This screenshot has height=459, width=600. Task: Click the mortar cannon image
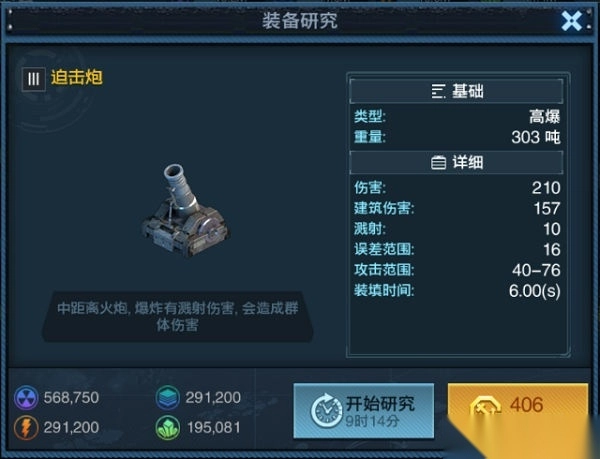coord(186,210)
